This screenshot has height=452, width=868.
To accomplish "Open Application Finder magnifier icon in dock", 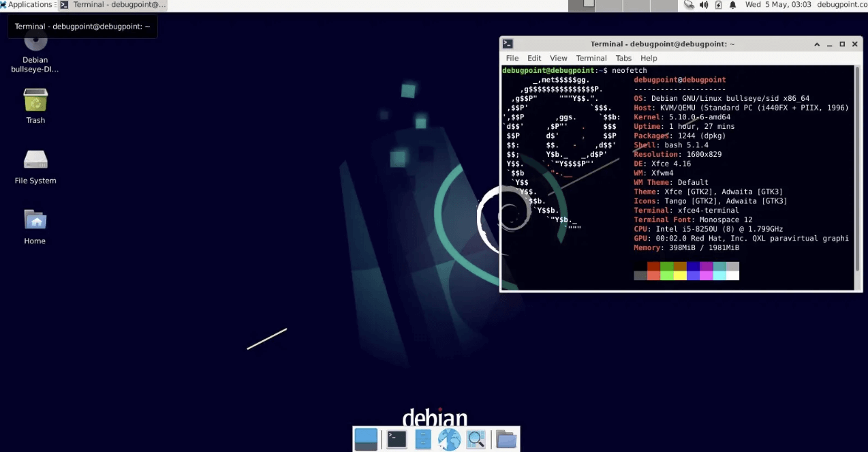I will coord(476,440).
